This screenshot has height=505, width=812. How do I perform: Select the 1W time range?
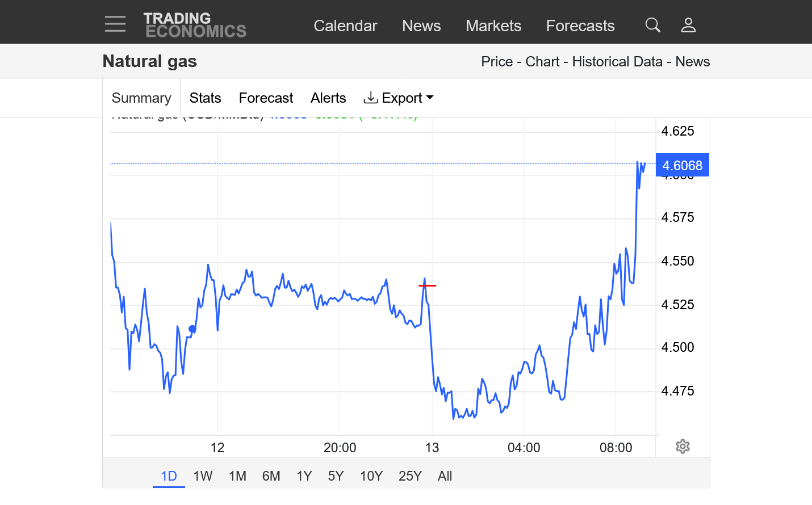[x=203, y=476]
